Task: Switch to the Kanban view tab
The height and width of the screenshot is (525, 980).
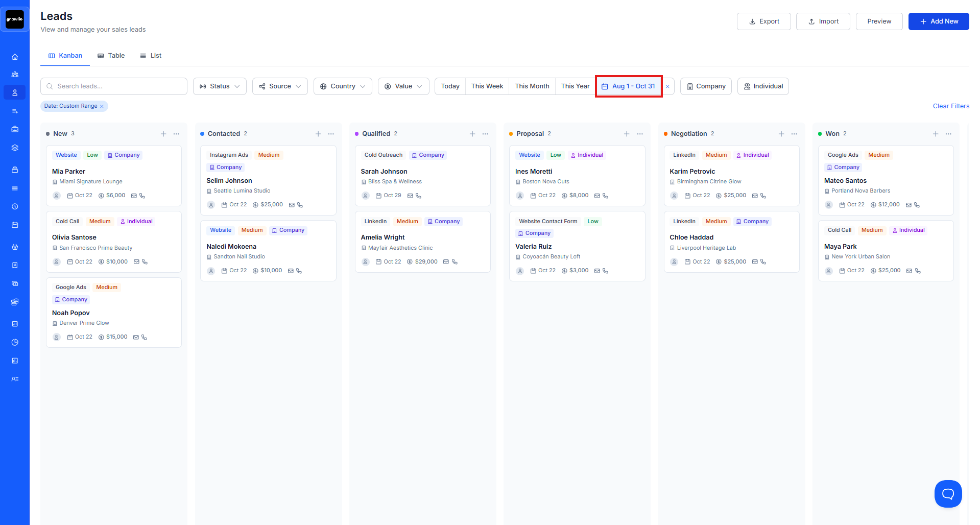Action: (65, 56)
